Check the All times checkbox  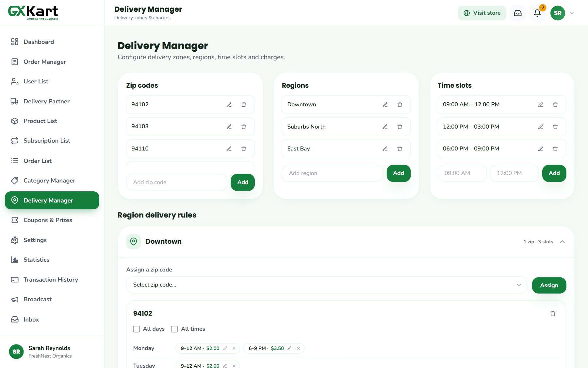tap(174, 329)
